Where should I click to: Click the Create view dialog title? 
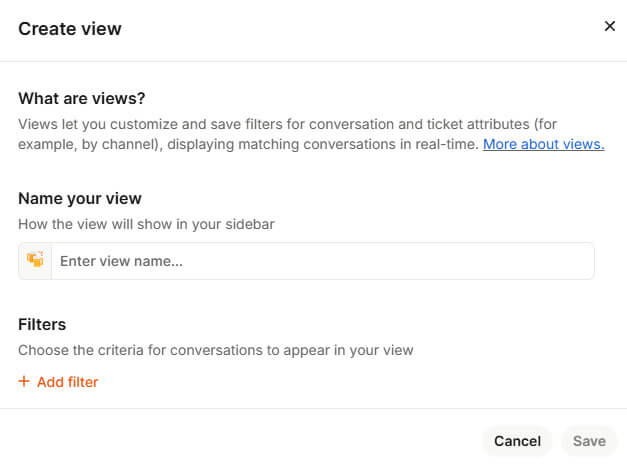[70, 29]
